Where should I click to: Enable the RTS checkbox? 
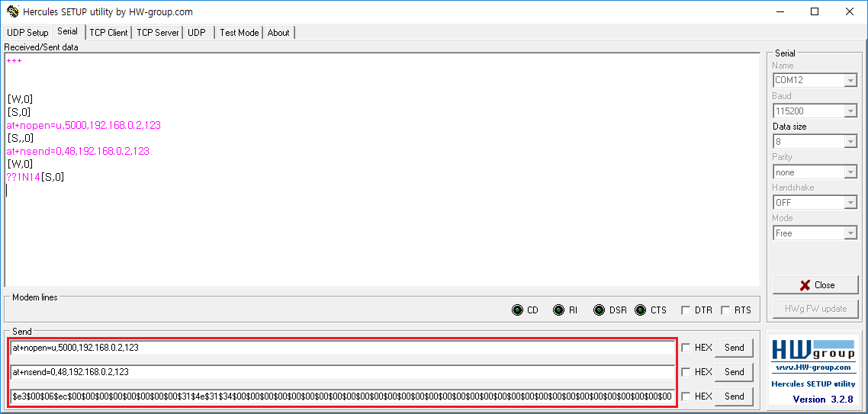pos(725,310)
